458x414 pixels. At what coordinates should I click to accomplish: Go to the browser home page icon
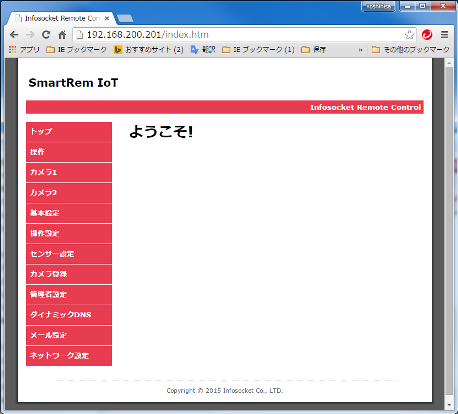pyautogui.click(x=62, y=35)
